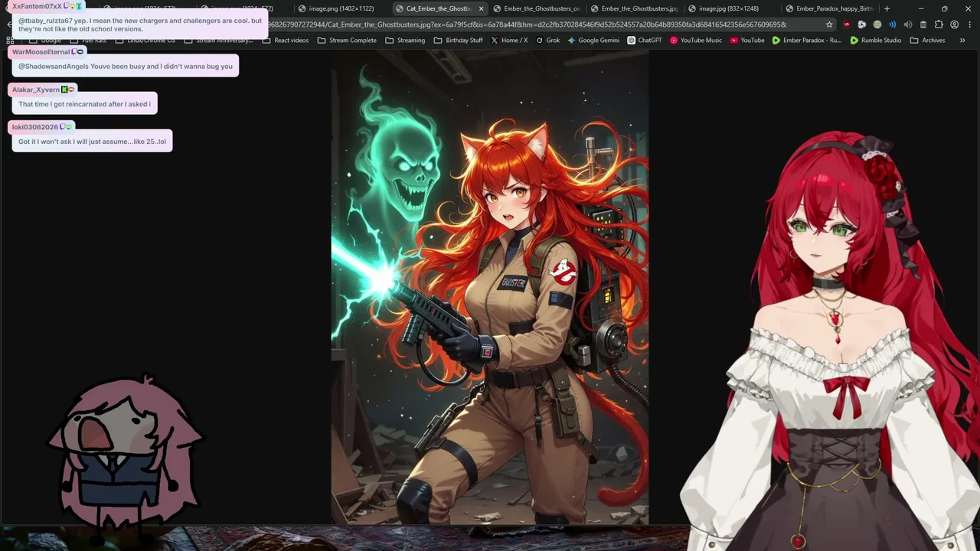980x551 pixels.
Task: Open the grey swirl extension icon
Action: coord(861,24)
